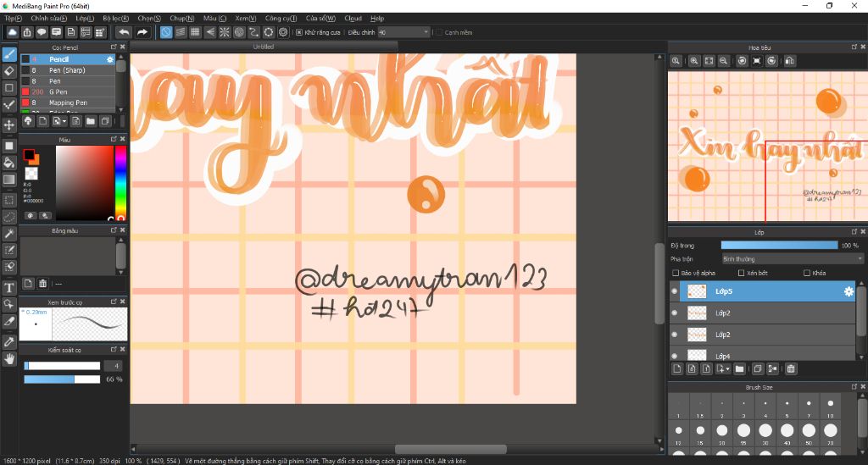This screenshot has width=868, height=465.
Task: Select the Hand pan tool
Action: pos(8,359)
